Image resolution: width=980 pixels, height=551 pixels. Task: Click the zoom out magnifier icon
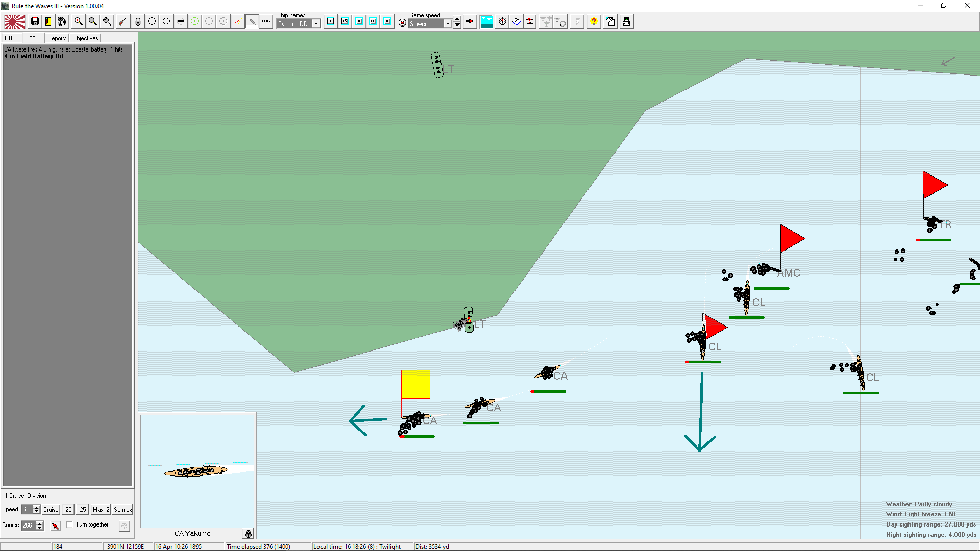[92, 21]
